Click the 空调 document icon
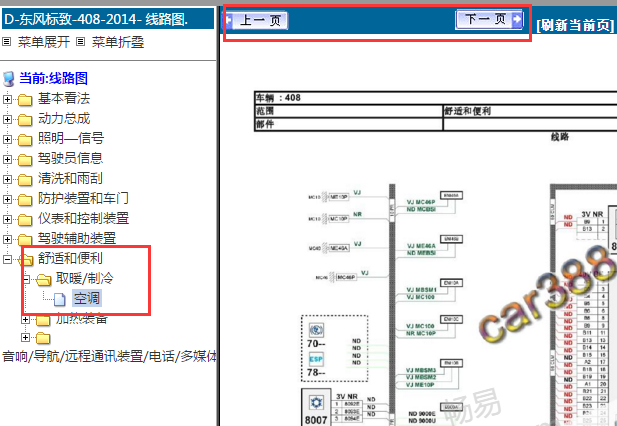 coord(60,300)
